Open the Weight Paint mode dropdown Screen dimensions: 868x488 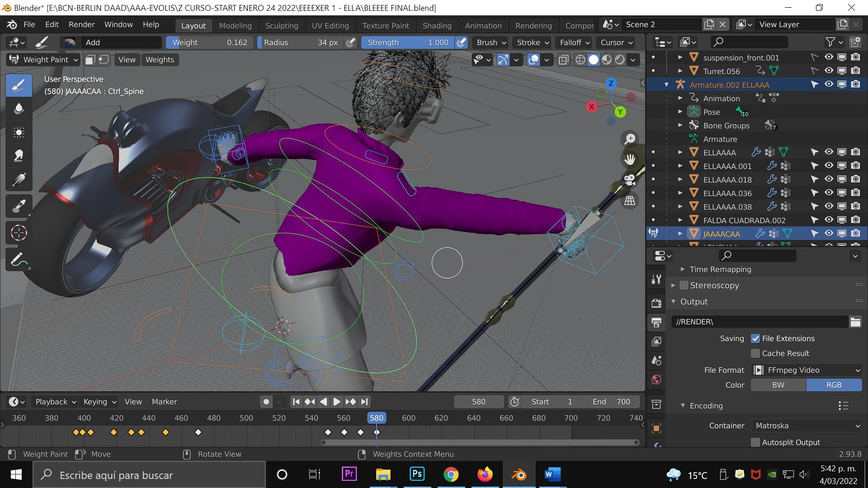(44, 60)
